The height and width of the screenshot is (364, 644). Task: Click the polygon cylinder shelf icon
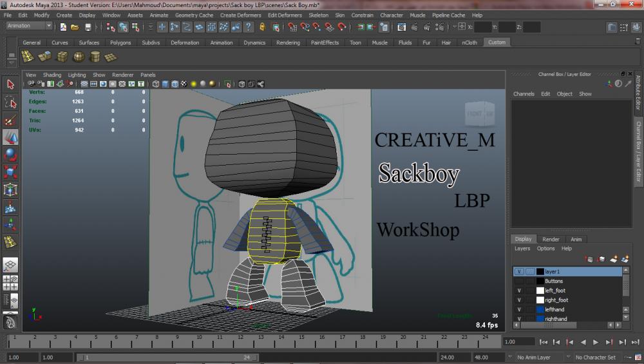point(95,56)
